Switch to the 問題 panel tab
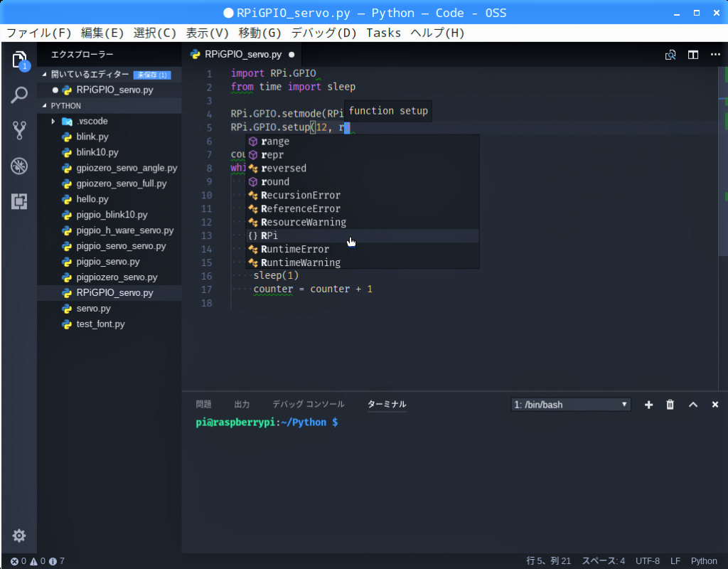728x569 pixels. 203,404
